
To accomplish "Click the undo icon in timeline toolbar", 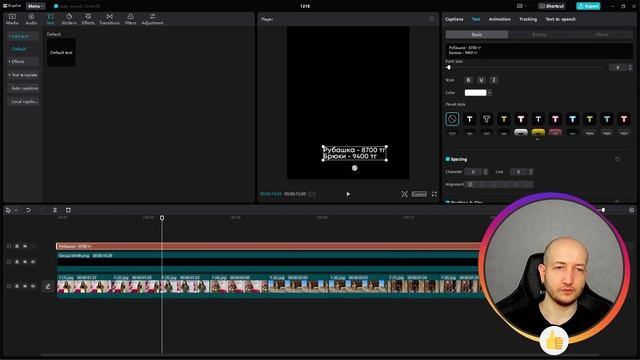I will tap(28, 210).
